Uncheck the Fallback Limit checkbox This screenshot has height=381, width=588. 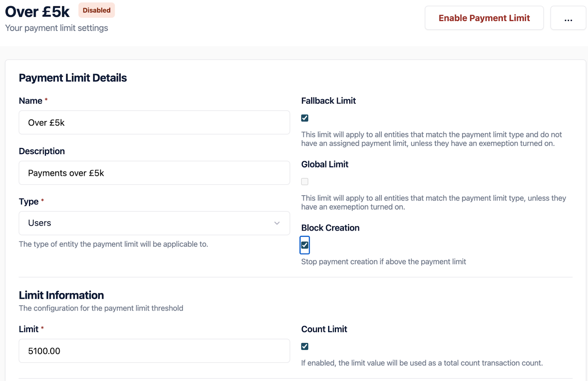tap(305, 118)
